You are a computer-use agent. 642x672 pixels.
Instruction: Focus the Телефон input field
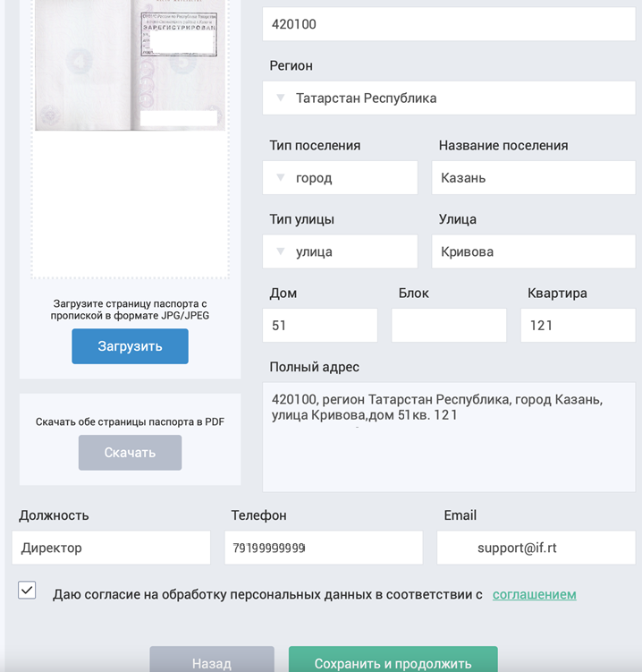pos(324,548)
